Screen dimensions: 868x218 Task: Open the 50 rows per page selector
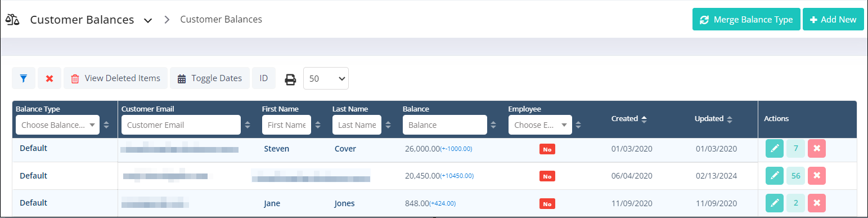click(326, 78)
